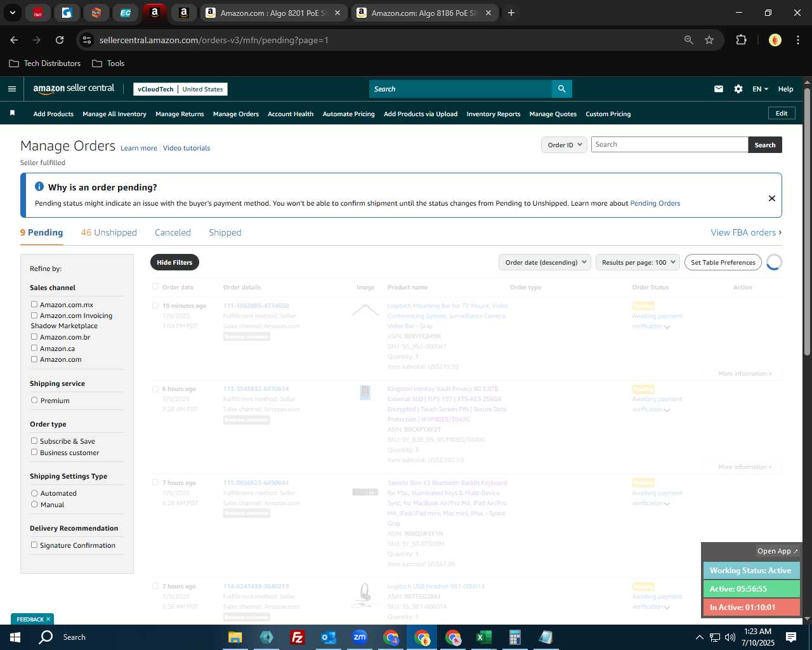This screenshot has height=650, width=812.
Task: Open the Order date sort dropdown
Action: tap(545, 262)
